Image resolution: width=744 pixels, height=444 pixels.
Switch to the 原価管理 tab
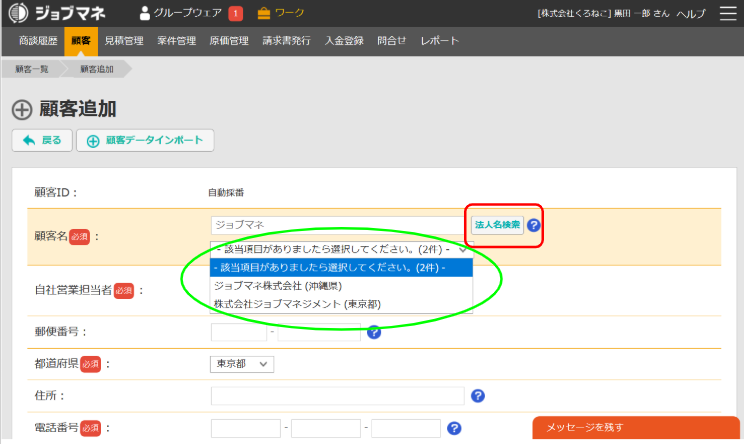(229, 41)
